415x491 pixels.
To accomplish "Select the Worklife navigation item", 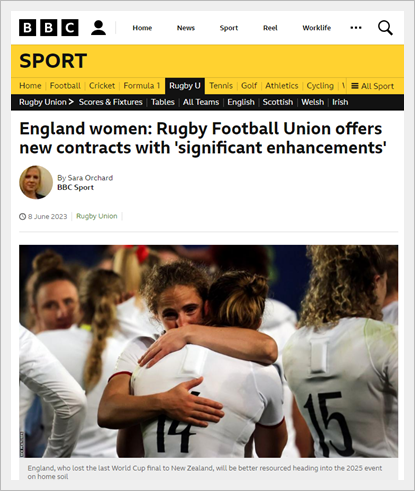I will (x=317, y=28).
